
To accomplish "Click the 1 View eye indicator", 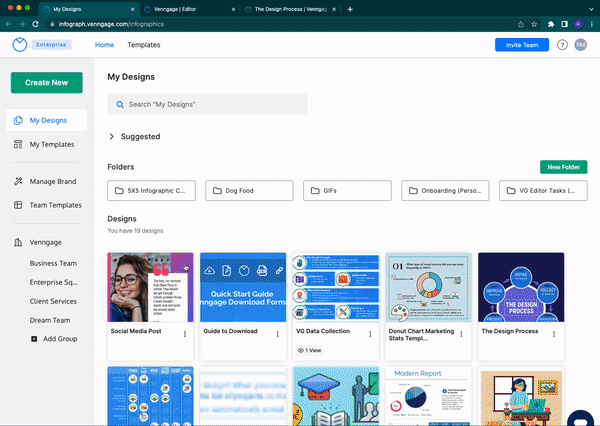I will (309, 350).
